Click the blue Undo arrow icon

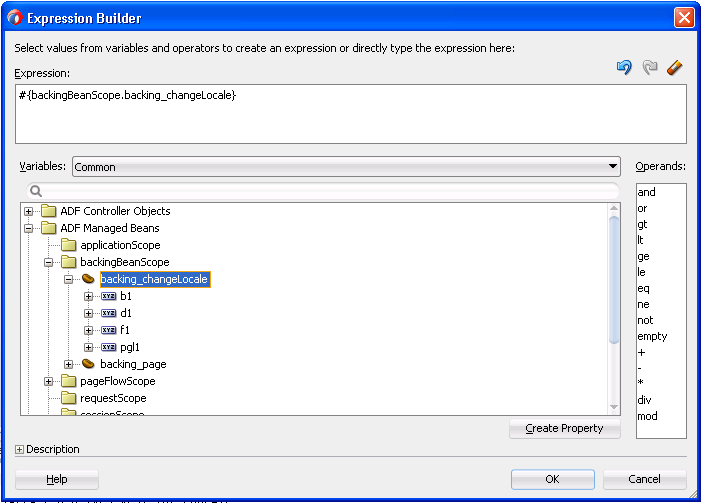[x=624, y=67]
